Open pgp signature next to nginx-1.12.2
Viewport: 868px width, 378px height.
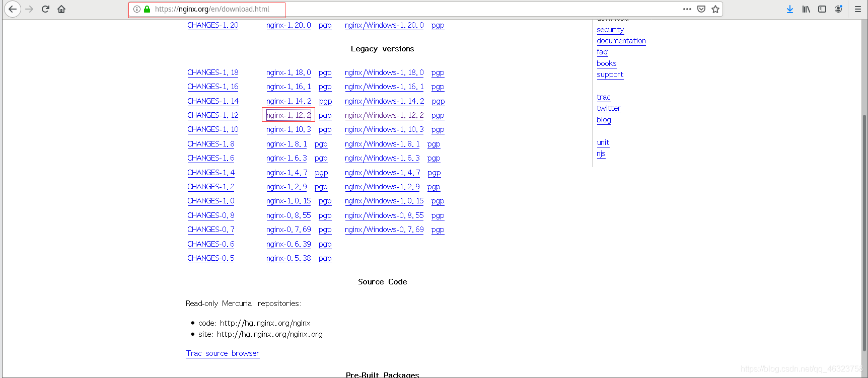click(325, 115)
